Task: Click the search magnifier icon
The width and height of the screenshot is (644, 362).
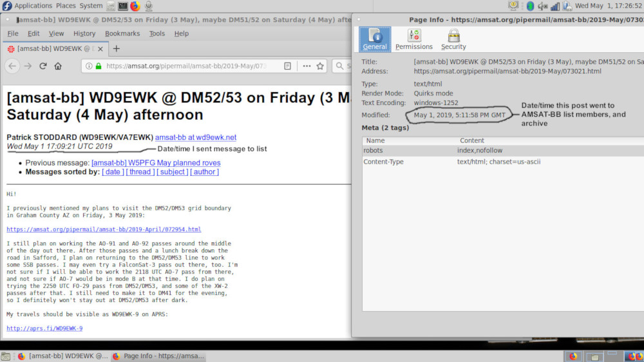Action: coord(339,66)
